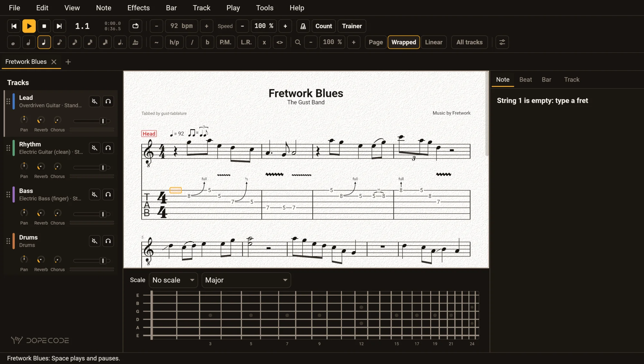Viewport: 644px width, 364px height.
Task: Apply hammer-on/pull-off (h/p) effect
Action: click(174, 42)
